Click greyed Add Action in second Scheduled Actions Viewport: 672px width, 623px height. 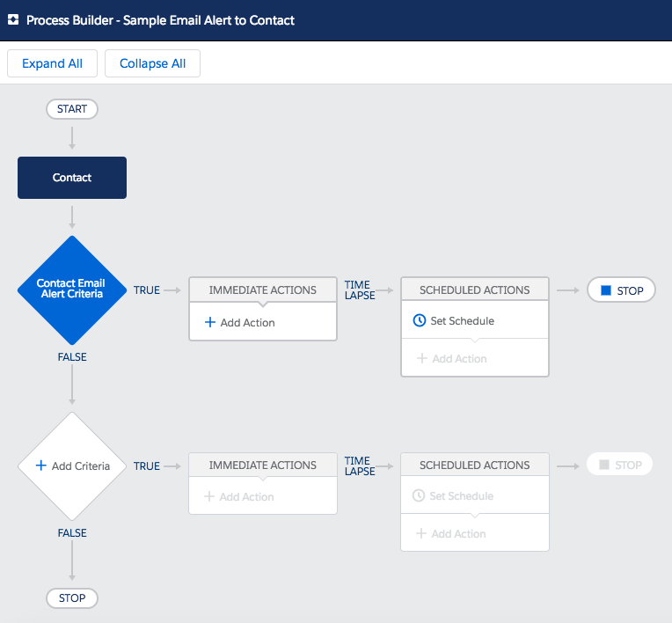[x=451, y=533]
